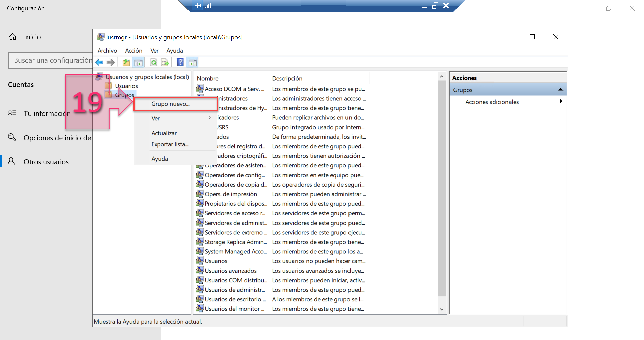Image resolution: width=644 pixels, height=340 pixels.
Task: Collapse the Grupos section in Acciones panel
Action: pos(561,89)
